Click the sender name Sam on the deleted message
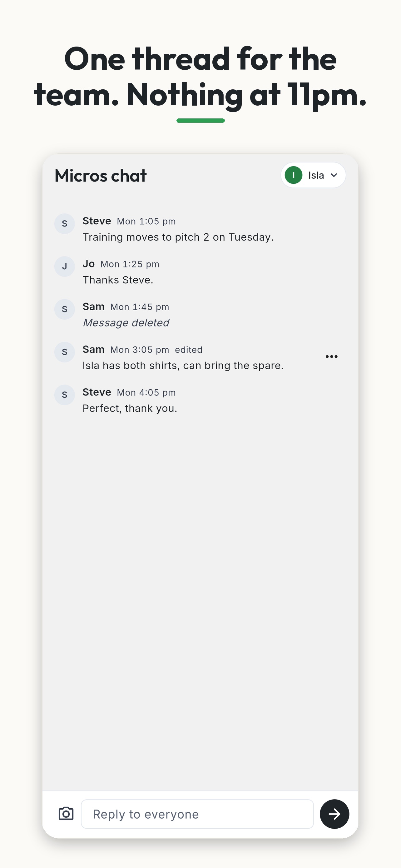This screenshot has width=401, height=868. [x=94, y=307]
